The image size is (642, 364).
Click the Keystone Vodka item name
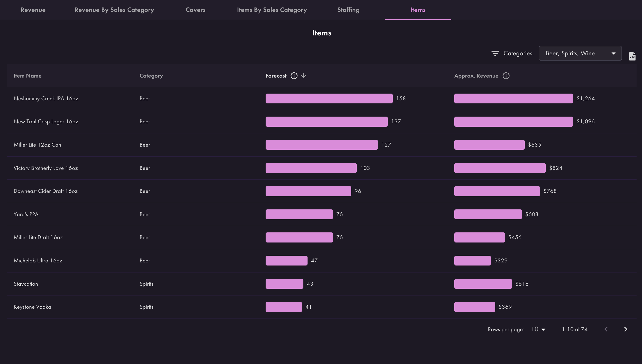[32, 307]
